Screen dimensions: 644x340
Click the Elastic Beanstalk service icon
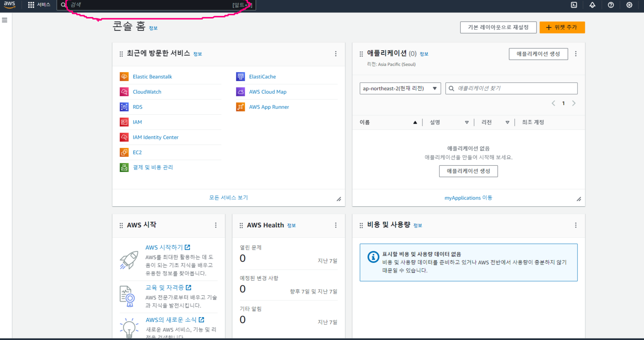pos(124,76)
